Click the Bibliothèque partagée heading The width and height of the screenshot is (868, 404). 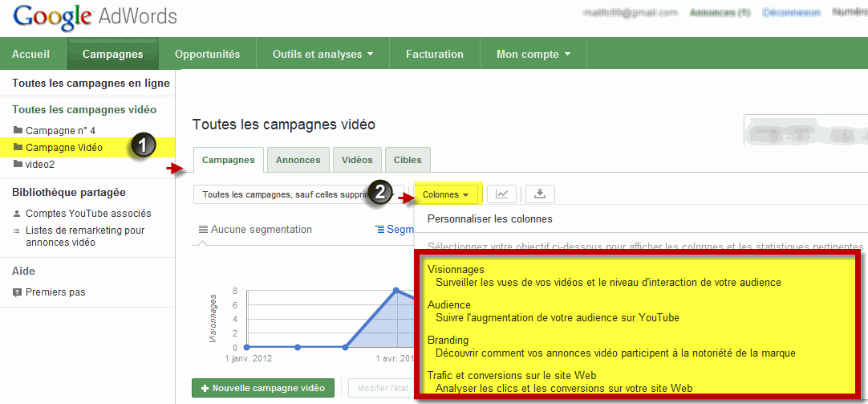pyautogui.click(x=69, y=192)
